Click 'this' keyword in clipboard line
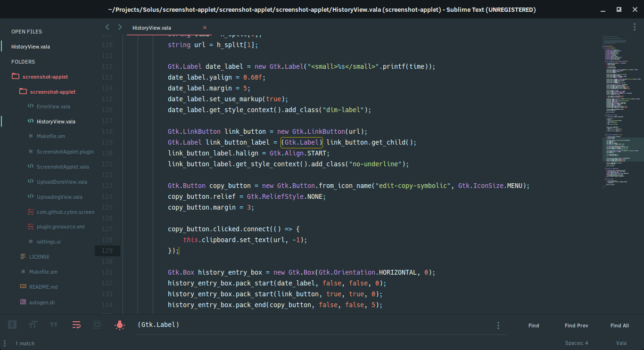Viewport: 644px width, 350px height. [190, 240]
